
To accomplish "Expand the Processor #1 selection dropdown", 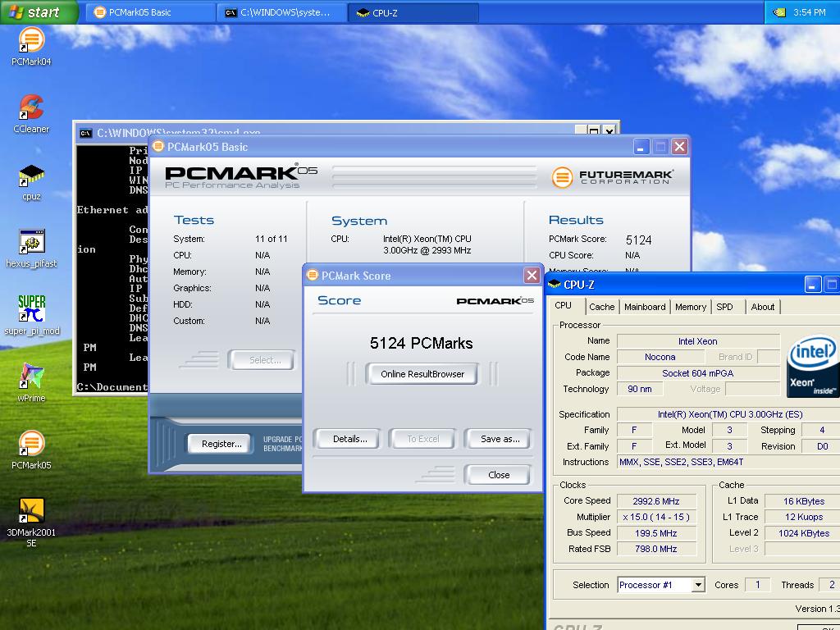I will (697, 585).
